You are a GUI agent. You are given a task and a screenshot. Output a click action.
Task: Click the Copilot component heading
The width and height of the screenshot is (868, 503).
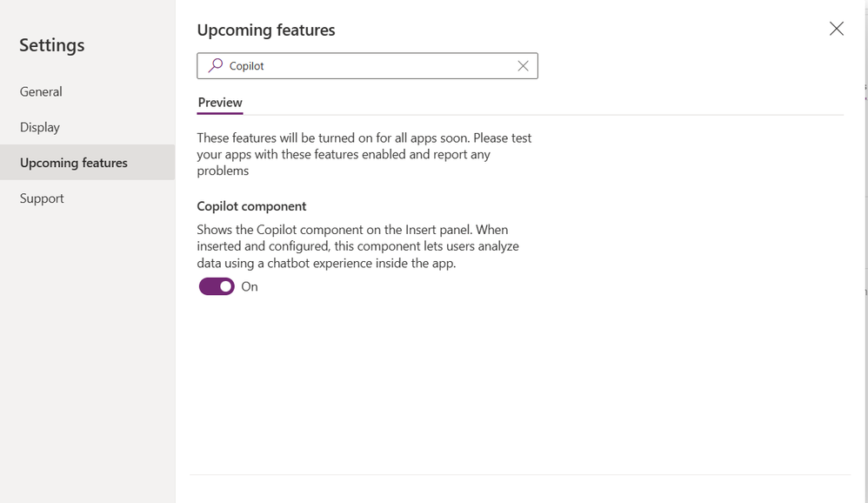251,206
